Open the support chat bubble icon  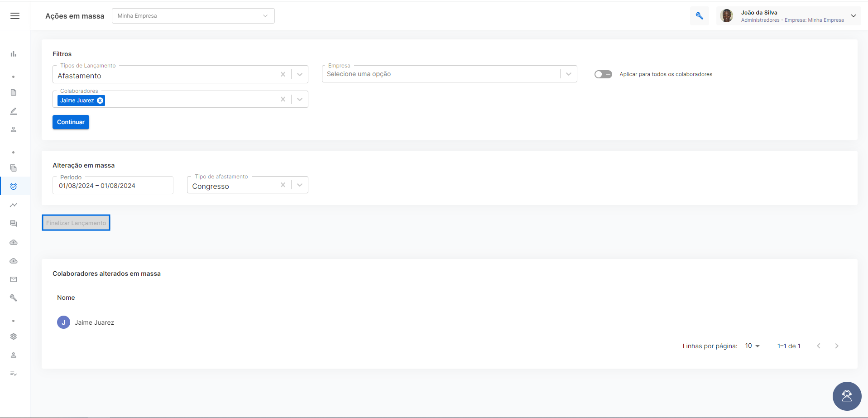[x=847, y=396]
